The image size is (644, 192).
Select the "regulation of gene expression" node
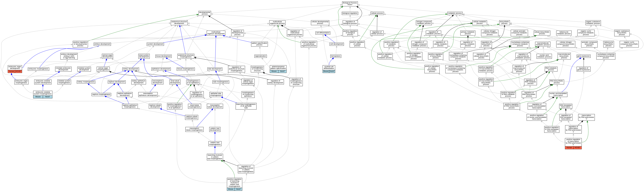click(x=583, y=69)
